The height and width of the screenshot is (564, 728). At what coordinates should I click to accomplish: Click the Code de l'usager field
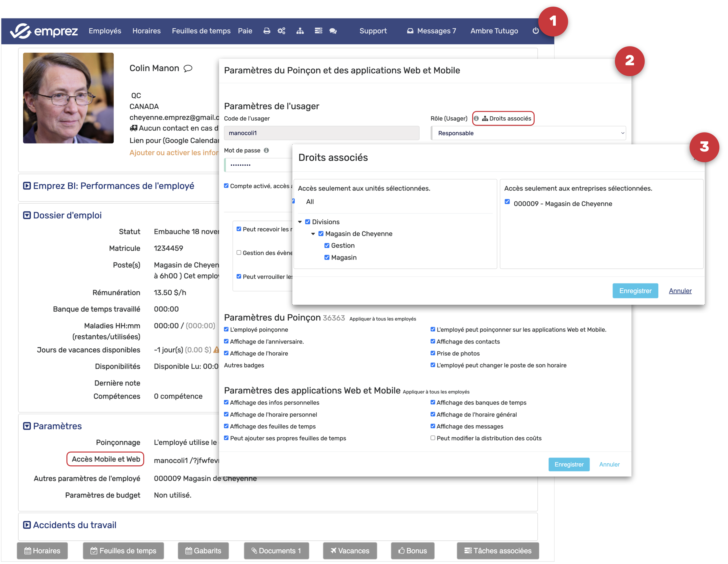point(321,133)
